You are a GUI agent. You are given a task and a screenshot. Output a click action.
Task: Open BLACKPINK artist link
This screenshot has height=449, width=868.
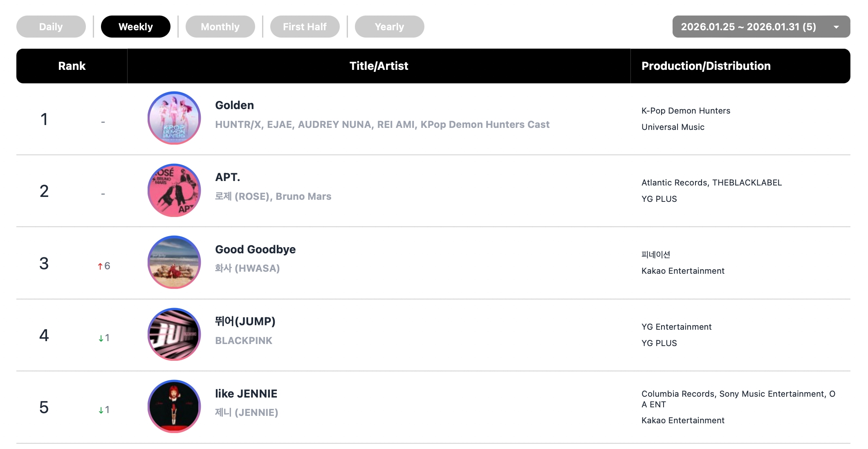pos(244,341)
